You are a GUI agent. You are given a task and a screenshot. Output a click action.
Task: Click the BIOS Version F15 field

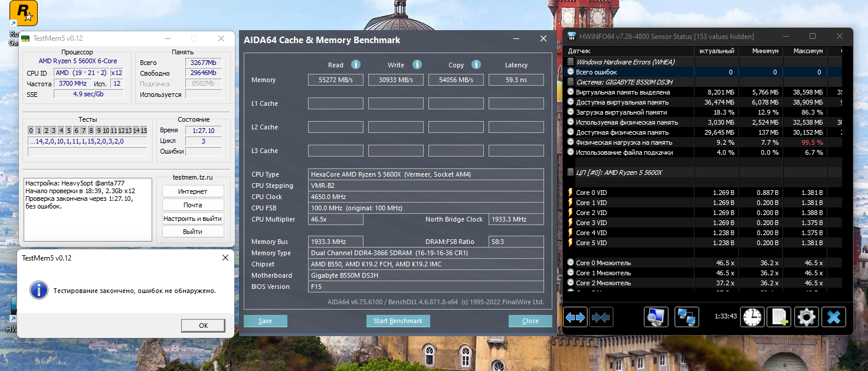(x=426, y=287)
